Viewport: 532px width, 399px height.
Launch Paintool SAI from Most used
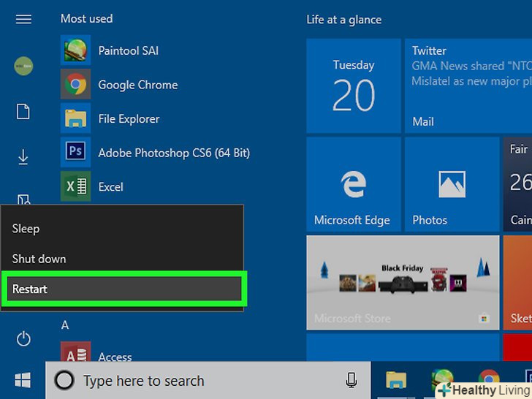click(x=128, y=51)
